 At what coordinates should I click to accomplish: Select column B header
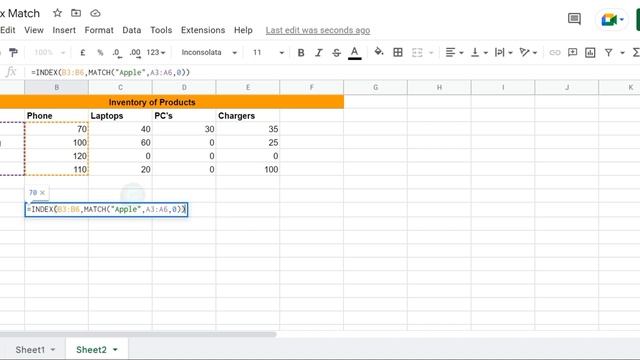(x=56, y=87)
